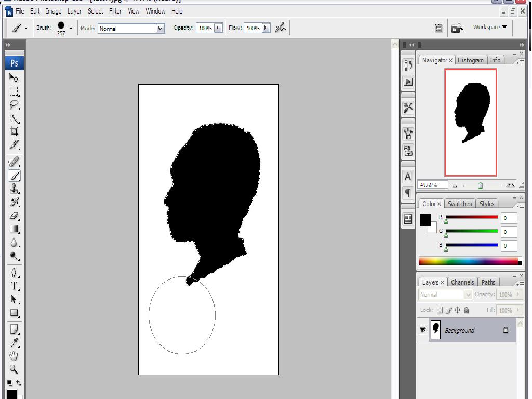Open the Character panel icon
532x399 pixels.
coord(408,177)
